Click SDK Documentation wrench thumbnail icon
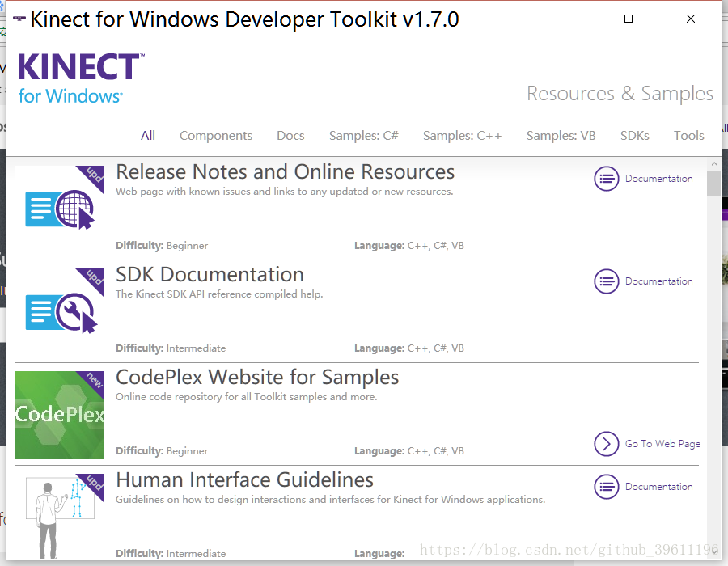 pos(61,313)
